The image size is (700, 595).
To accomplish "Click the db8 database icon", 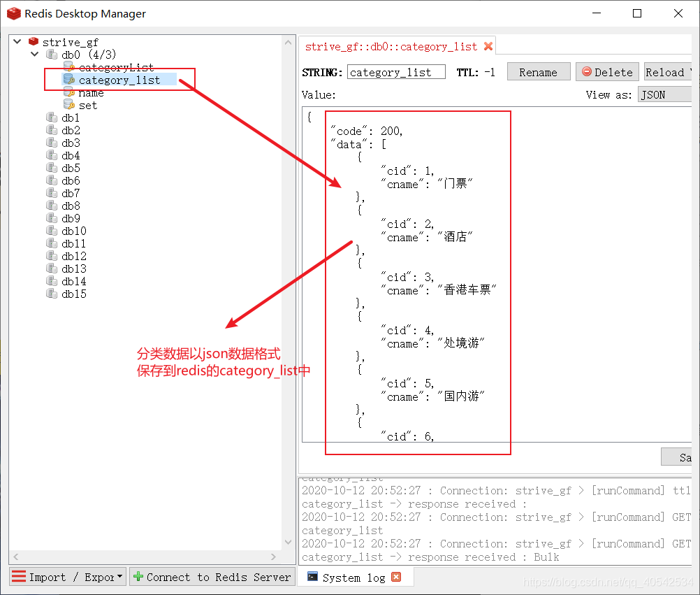I will (x=52, y=206).
